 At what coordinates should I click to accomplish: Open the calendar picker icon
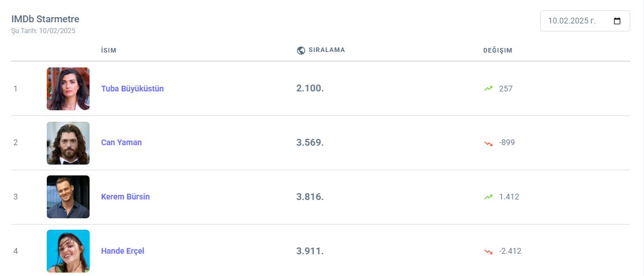[617, 21]
